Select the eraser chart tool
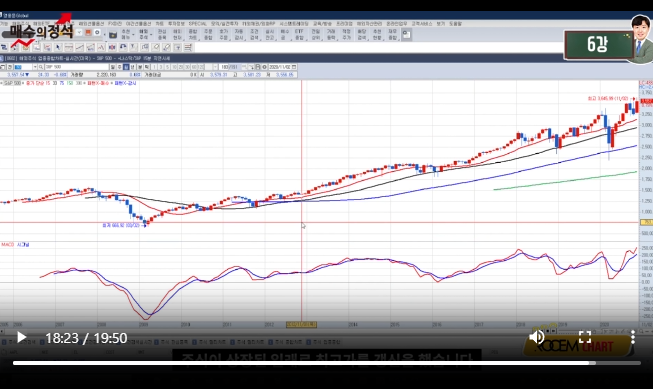653x389 pixels. (x=156, y=47)
